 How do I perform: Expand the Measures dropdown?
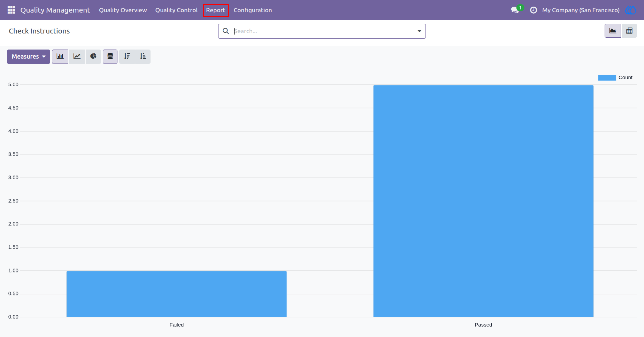tap(29, 57)
